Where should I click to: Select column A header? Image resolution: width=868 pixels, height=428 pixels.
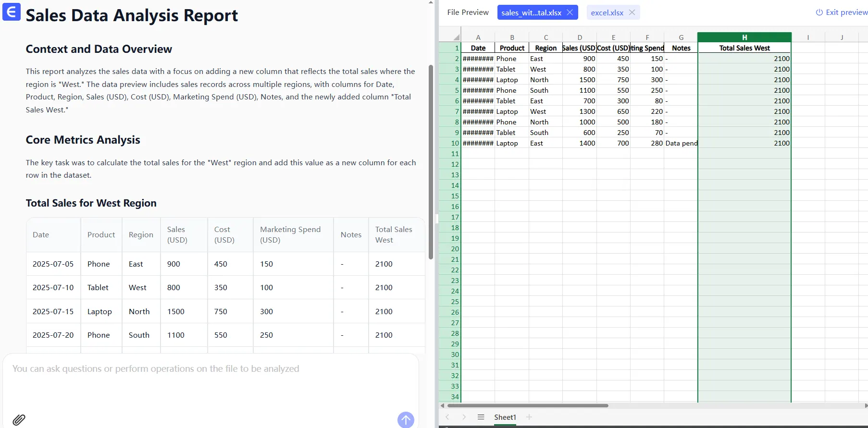point(478,37)
